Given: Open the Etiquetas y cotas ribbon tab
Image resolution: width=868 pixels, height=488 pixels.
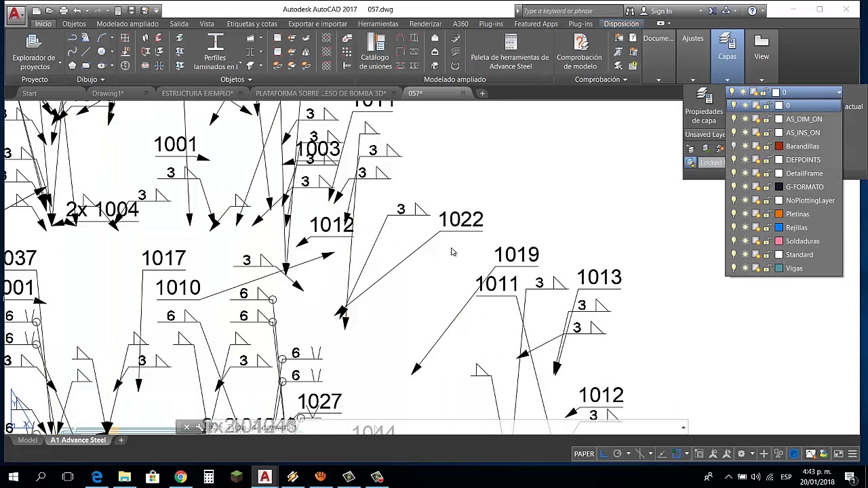Looking at the screenshot, I should [252, 24].
